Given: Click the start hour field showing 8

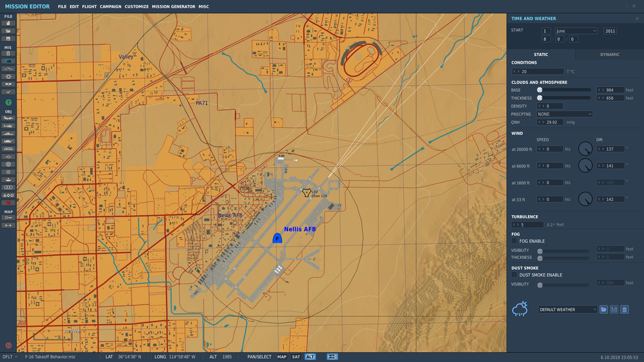Looking at the screenshot, I should click(x=545, y=39).
